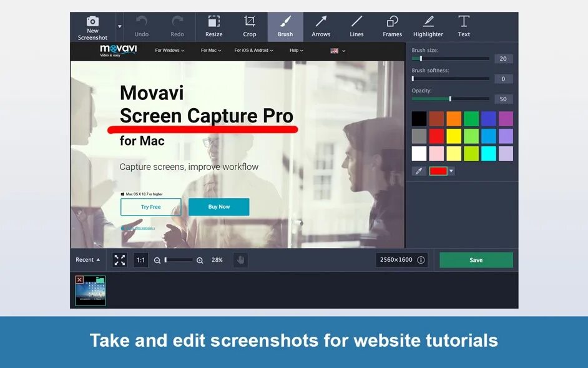Choose the cyan color swatch

488,154
